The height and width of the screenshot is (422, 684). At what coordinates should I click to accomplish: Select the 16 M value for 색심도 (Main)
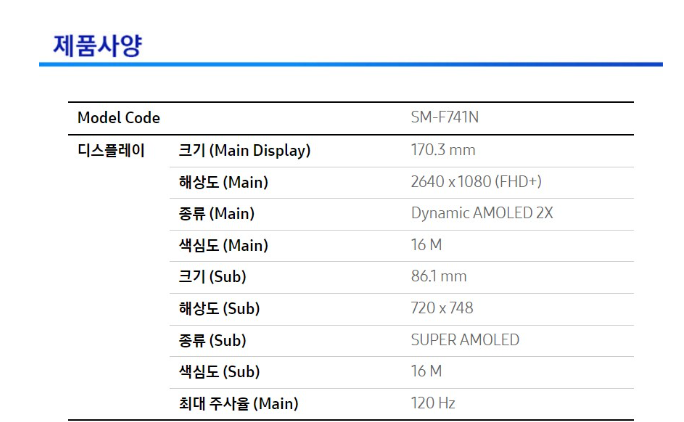pyautogui.click(x=426, y=245)
